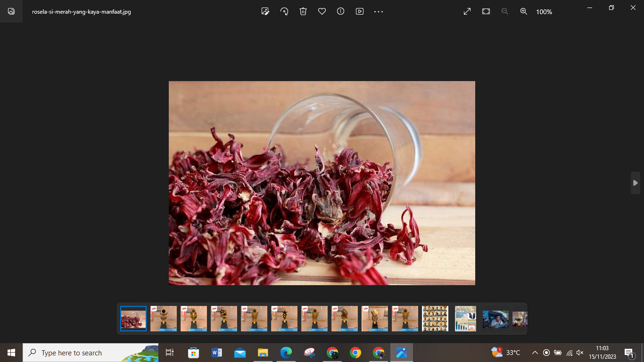Click the zoom out magnifier icon
Image resolution: width=644 pixels, height=362 pixels.
pos(505,11)
